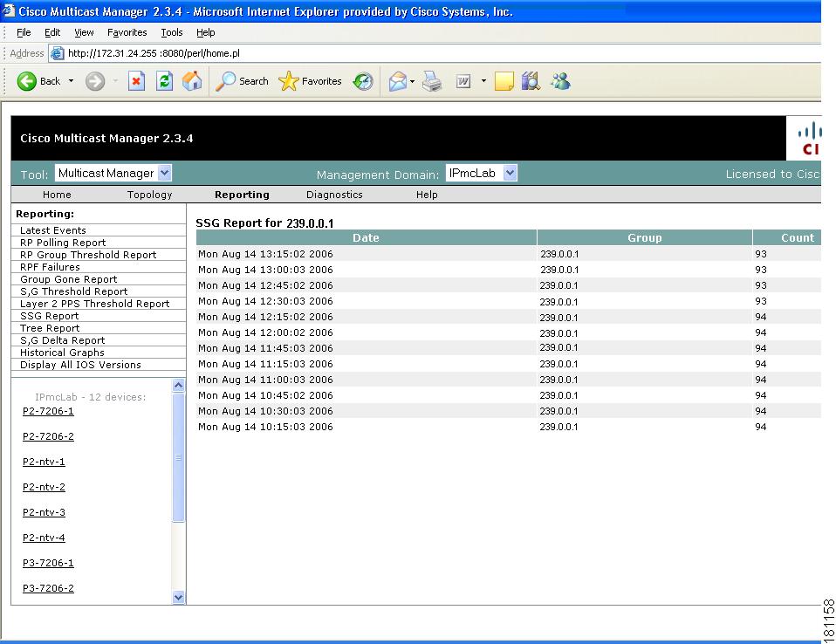Click the yellow Discuss note icon
836x644 pixels.
504,81
